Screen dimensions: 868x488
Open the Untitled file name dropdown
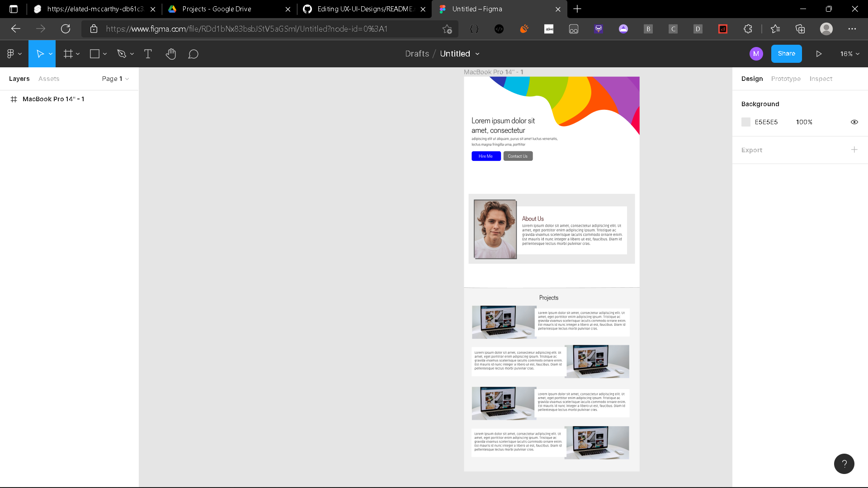459,54
